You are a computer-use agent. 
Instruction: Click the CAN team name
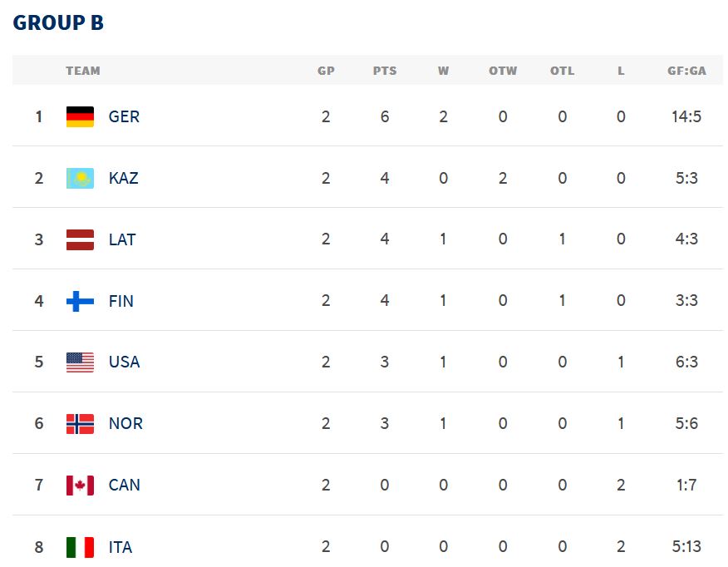coord(124,486)
